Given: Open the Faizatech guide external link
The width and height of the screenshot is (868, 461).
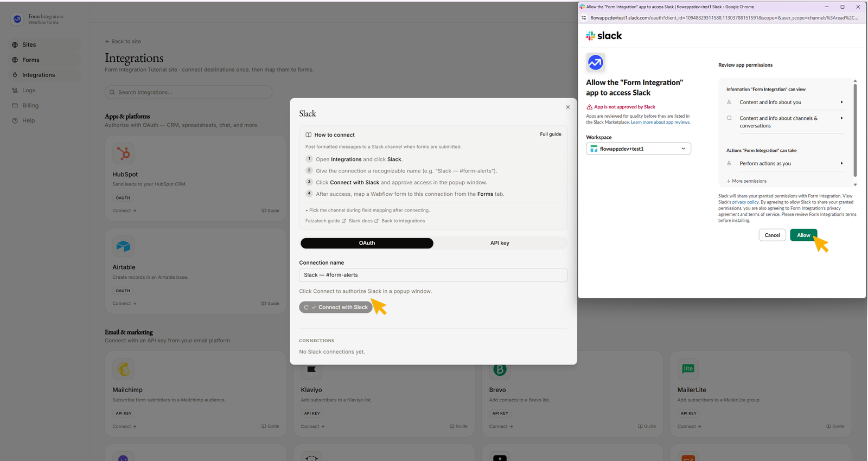Looking at the screenshot, I should point(325,221).
